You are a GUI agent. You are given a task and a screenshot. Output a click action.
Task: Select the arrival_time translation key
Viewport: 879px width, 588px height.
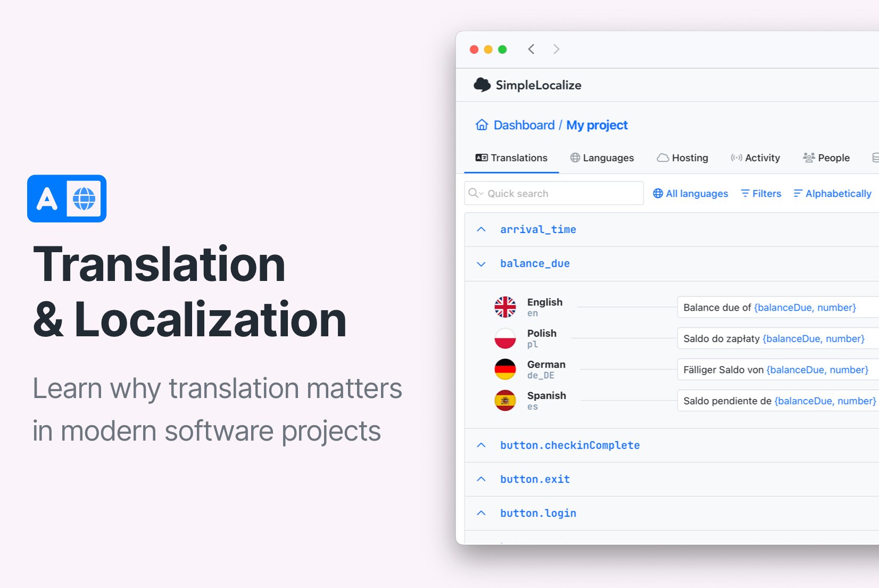click(538, 229)
